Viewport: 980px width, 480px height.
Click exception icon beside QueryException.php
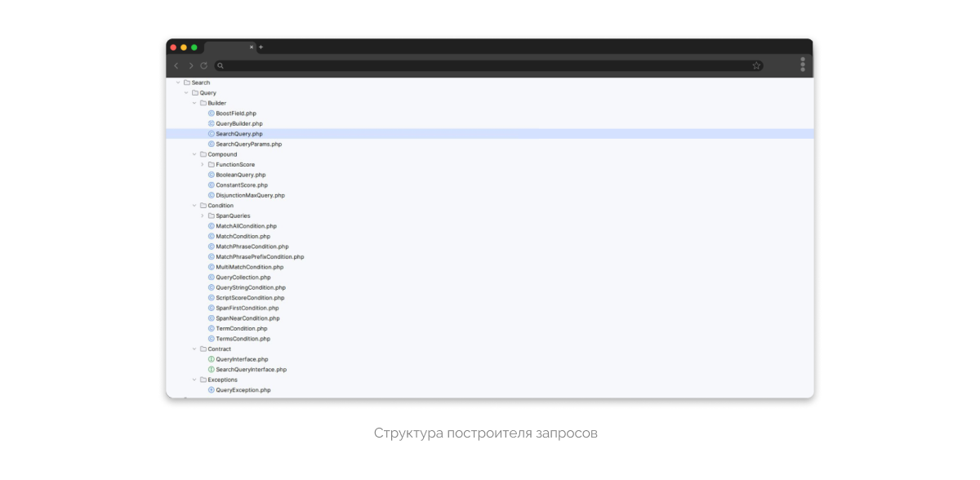(x=212, y=390)
